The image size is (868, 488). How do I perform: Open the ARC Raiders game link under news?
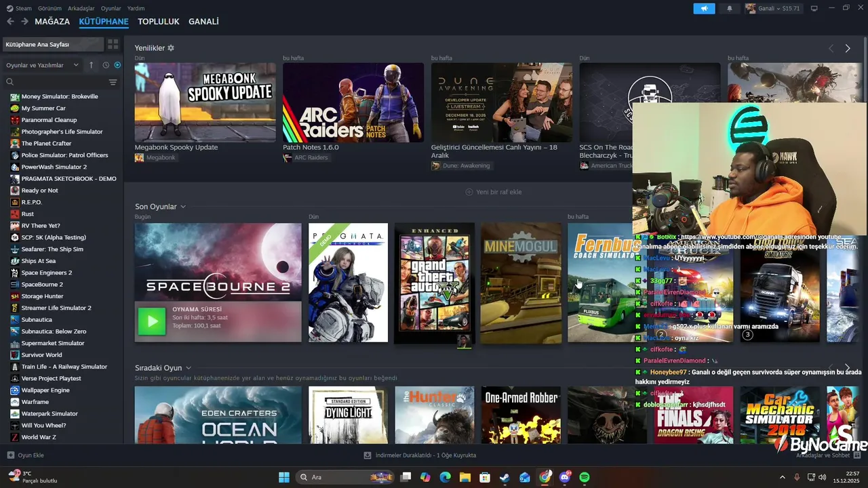click(305, 157)
